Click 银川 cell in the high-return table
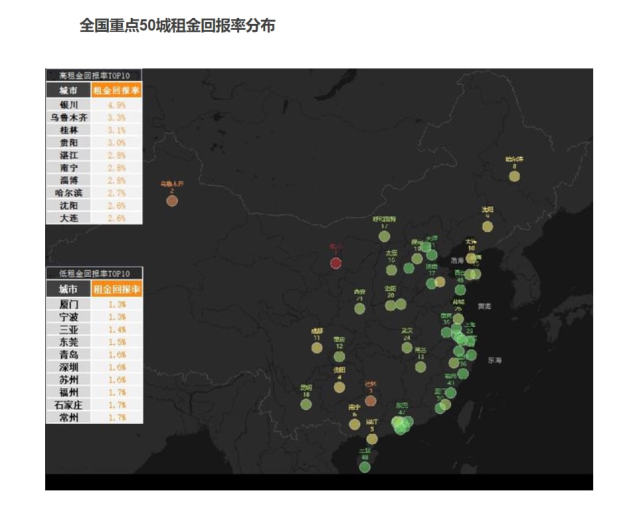641x507 pixels. 69,105
